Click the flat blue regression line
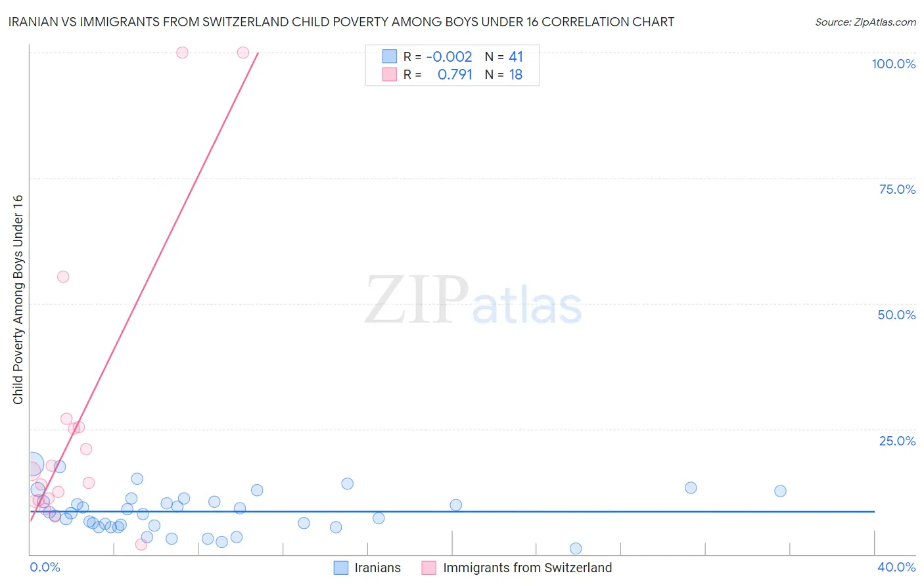The height and width of the screenshot is (586, 924). click(x=452, y=511)
